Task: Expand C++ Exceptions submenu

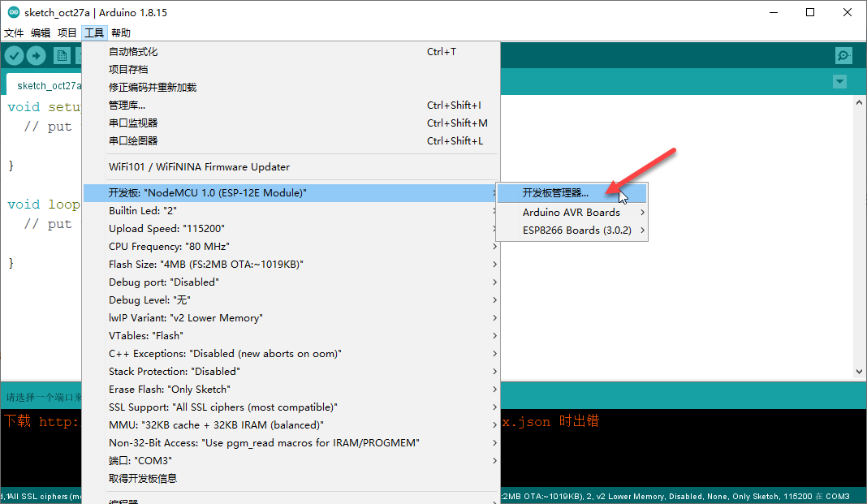Action: pyautogui.click(x=291, y=354)
